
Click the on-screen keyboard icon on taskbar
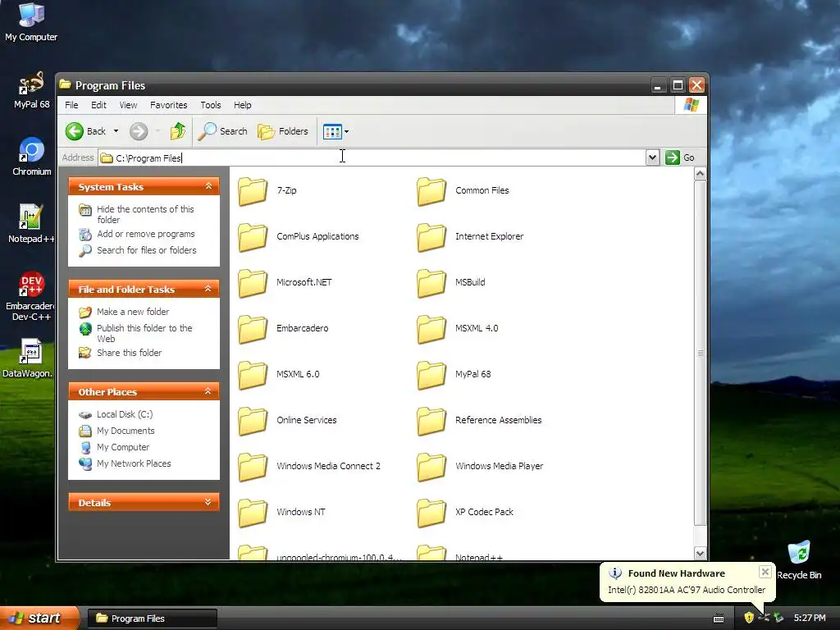pyautogui.click(x=719, y=619)
